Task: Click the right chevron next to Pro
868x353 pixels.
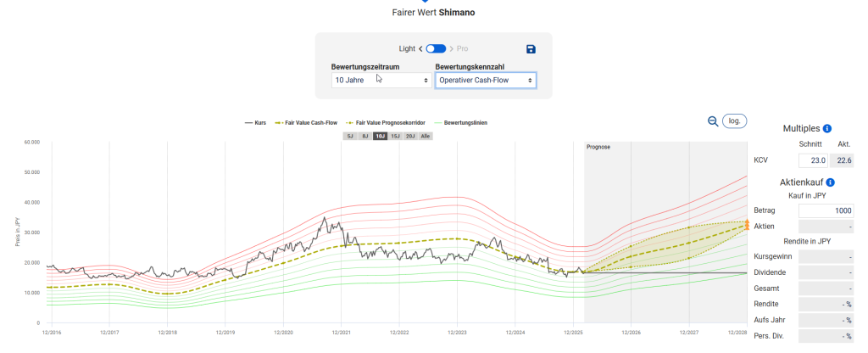Action: click(451, 49)
